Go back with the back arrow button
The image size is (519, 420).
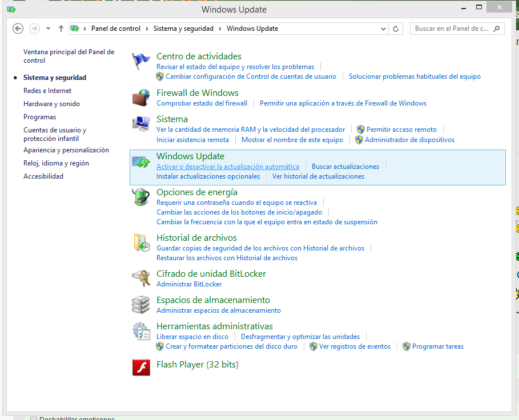point(18,29)
